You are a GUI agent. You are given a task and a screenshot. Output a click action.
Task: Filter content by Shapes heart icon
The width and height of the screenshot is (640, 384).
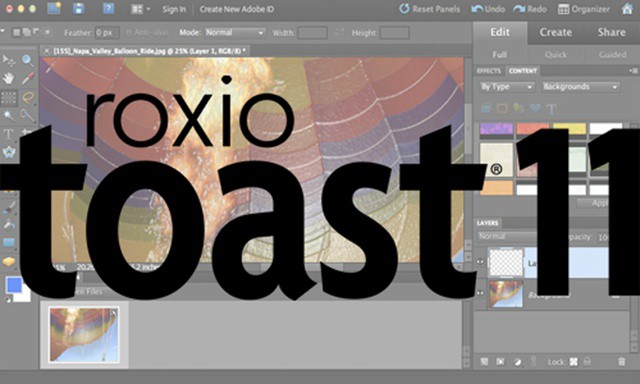coord(535,108)
